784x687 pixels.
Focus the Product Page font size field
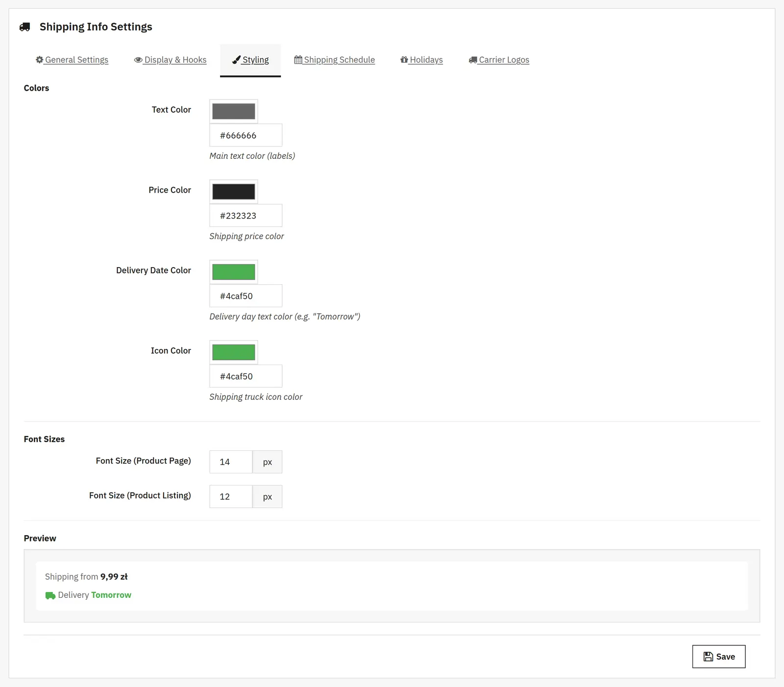(x=231, y=462)
